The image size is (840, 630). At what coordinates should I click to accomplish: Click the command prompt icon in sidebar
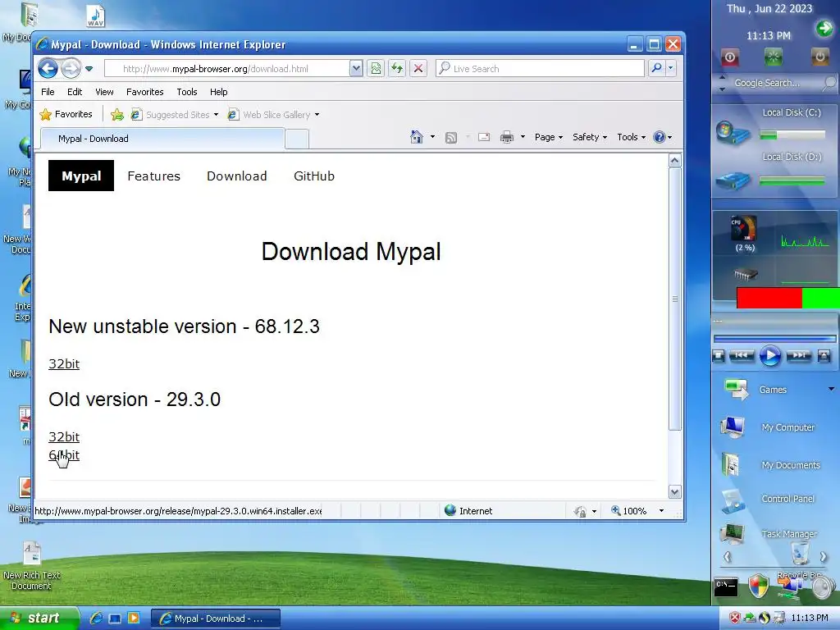click(726, 586)
